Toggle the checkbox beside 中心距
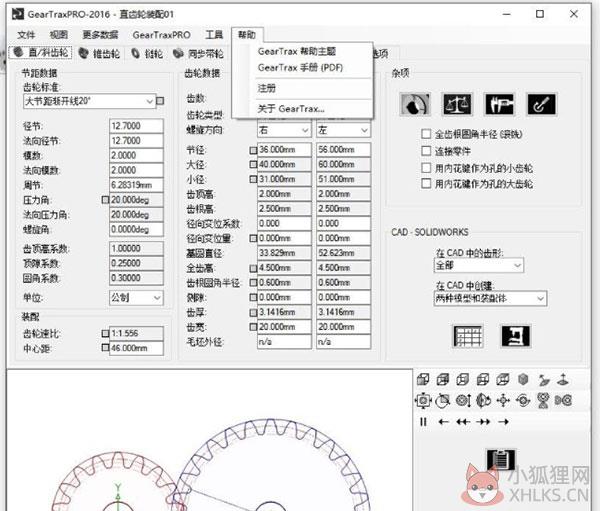 click(x=105, y=348)
